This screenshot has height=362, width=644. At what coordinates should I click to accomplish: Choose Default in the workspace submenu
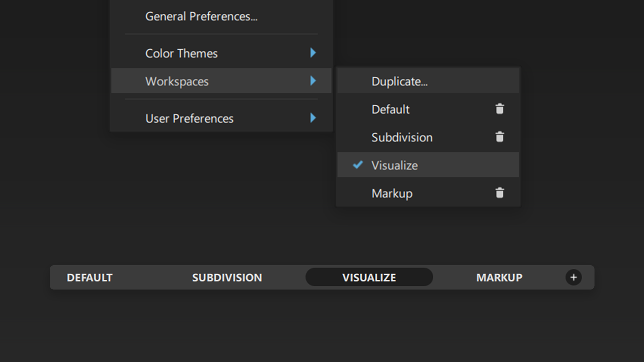click(x=390, y=109)
